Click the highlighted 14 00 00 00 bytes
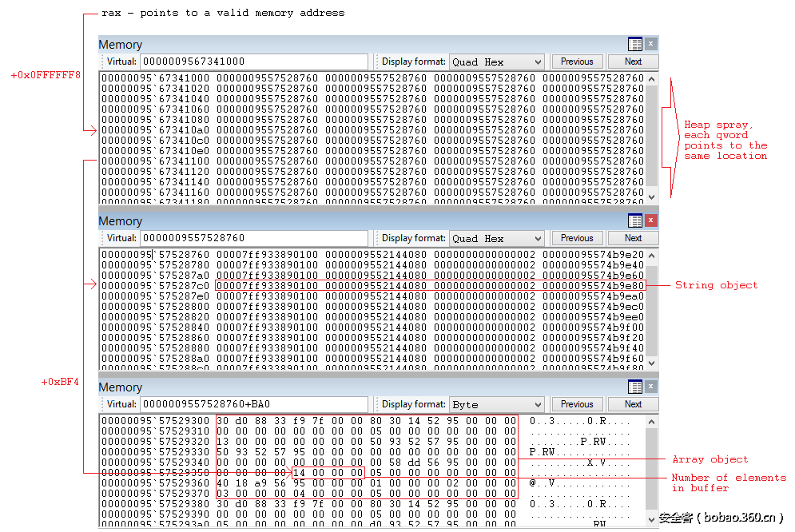 [328, 473]
